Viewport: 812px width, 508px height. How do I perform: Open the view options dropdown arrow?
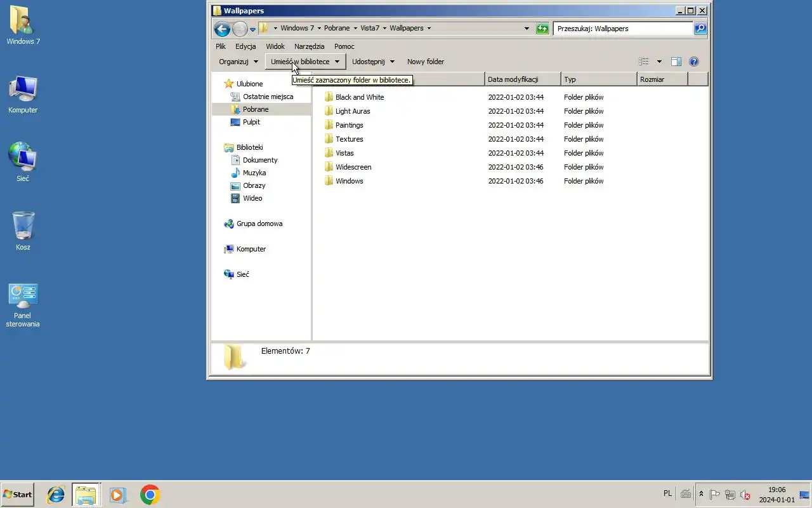[x=659, y=62]
